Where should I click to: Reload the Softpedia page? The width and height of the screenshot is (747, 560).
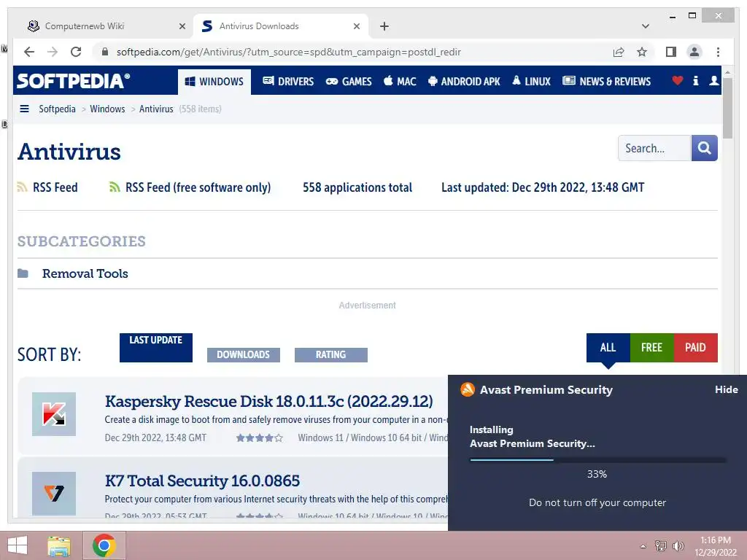tap(76, 52)
